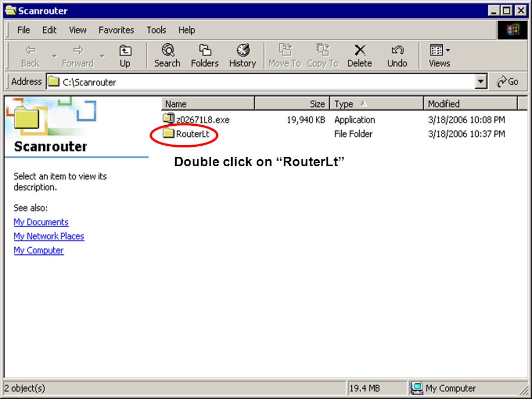
Task: Click the File Folder type cell
Action: (353, 134)
